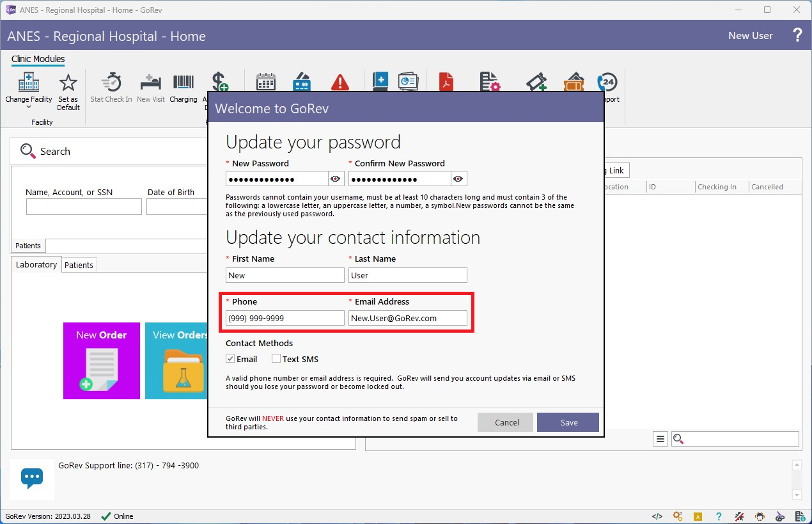Click the message panel scroll up arrow

point(797,465)
